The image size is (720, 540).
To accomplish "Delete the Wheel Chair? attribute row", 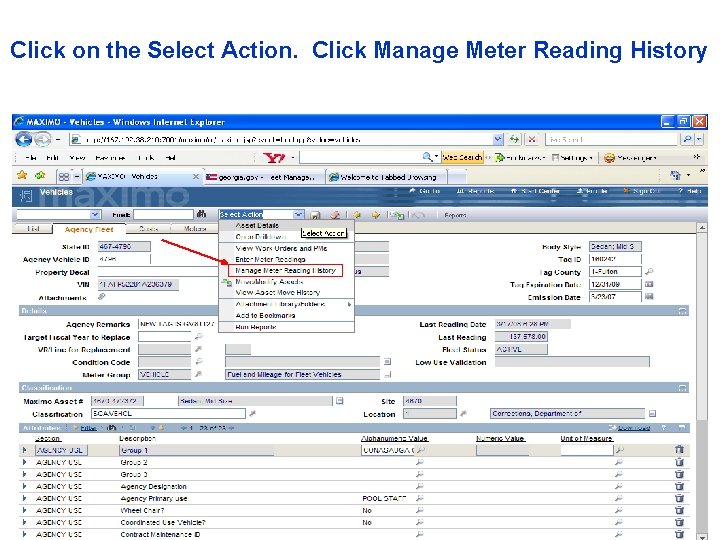I will tap(679, 510).
